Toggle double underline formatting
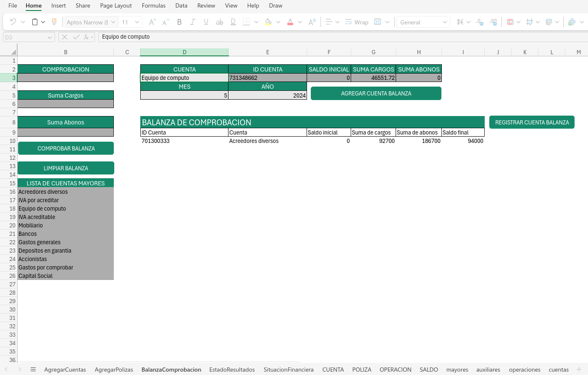Image resolution: width=588 pixels, height=375 pixels. 233,22
